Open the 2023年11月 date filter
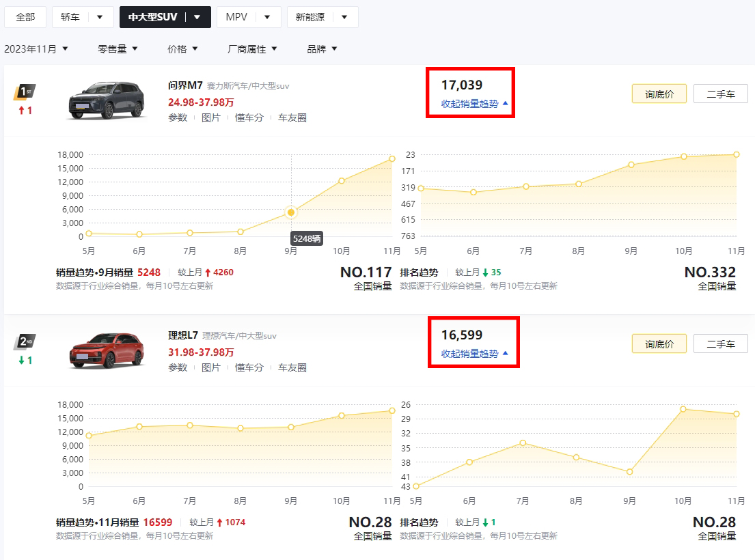The image size is (755, 560). [36, 49]
